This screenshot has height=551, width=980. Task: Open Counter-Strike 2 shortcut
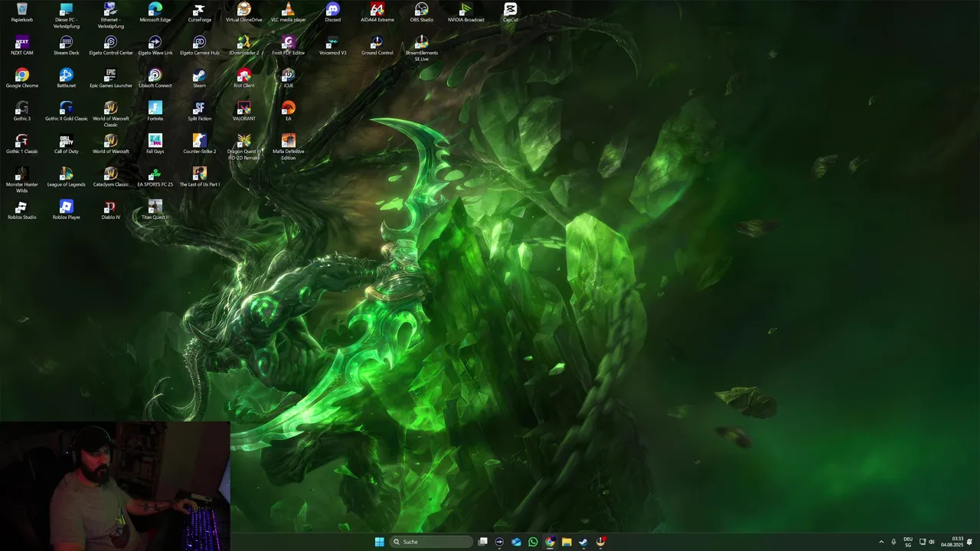200,144
